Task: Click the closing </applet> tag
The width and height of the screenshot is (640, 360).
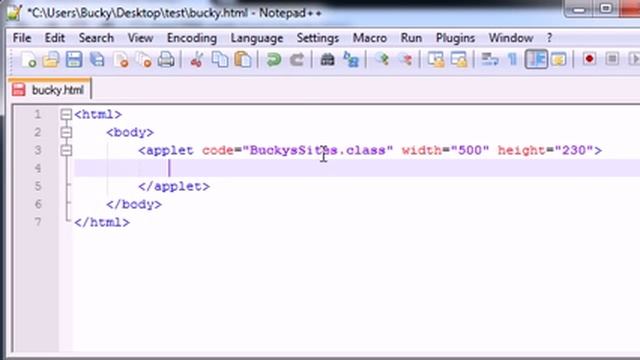Action: pos(174,186)
